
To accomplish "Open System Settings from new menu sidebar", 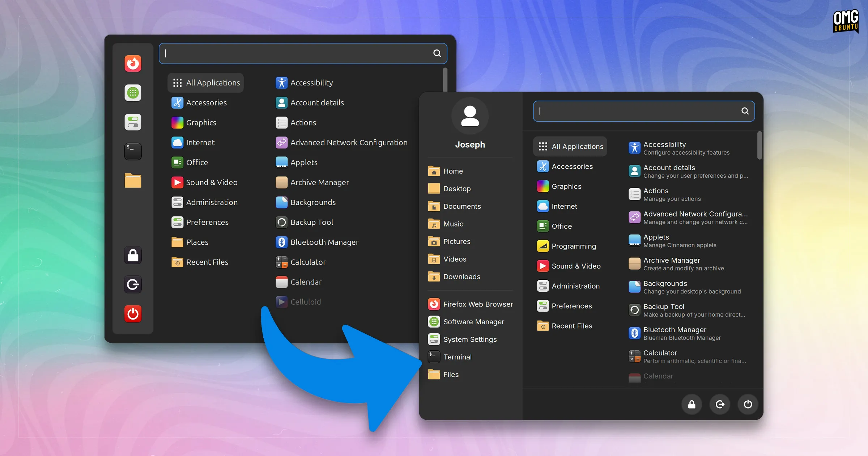I will pos(469,339).
